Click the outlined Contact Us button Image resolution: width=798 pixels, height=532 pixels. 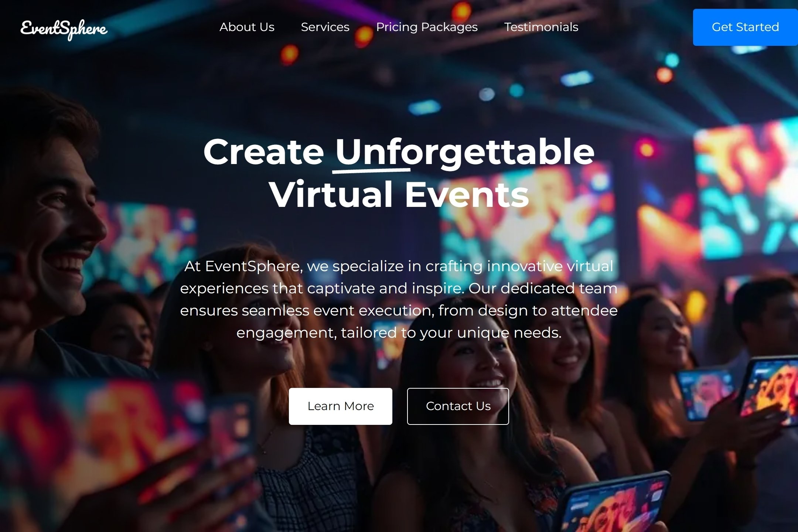[x=458, y=406]
